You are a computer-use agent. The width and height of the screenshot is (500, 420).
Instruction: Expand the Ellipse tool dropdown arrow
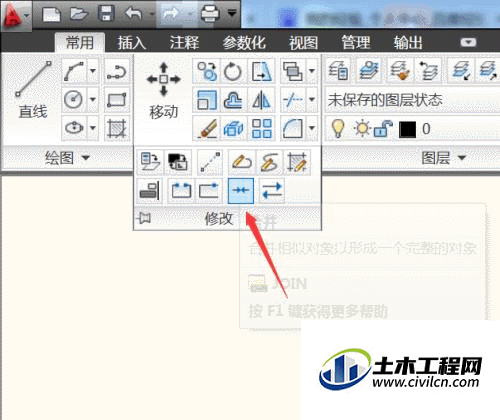coord(93,128)
